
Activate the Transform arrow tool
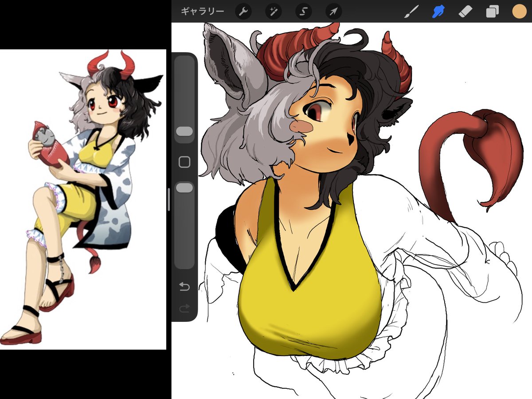tap(334, 12)
